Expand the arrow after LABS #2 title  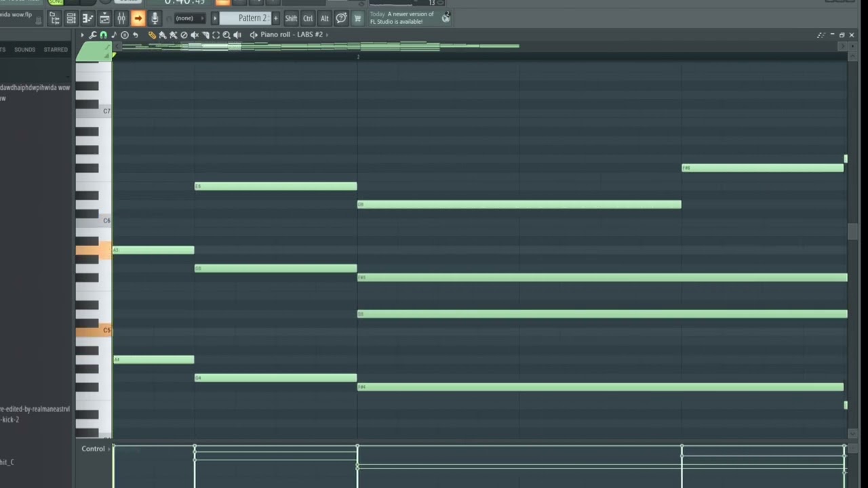[x=328, y=35]
